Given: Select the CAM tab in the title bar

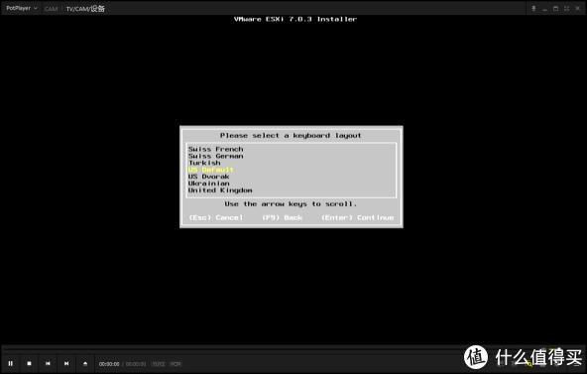Looking at the screenshot, I should pyautogui.click(x=51, y=9).
